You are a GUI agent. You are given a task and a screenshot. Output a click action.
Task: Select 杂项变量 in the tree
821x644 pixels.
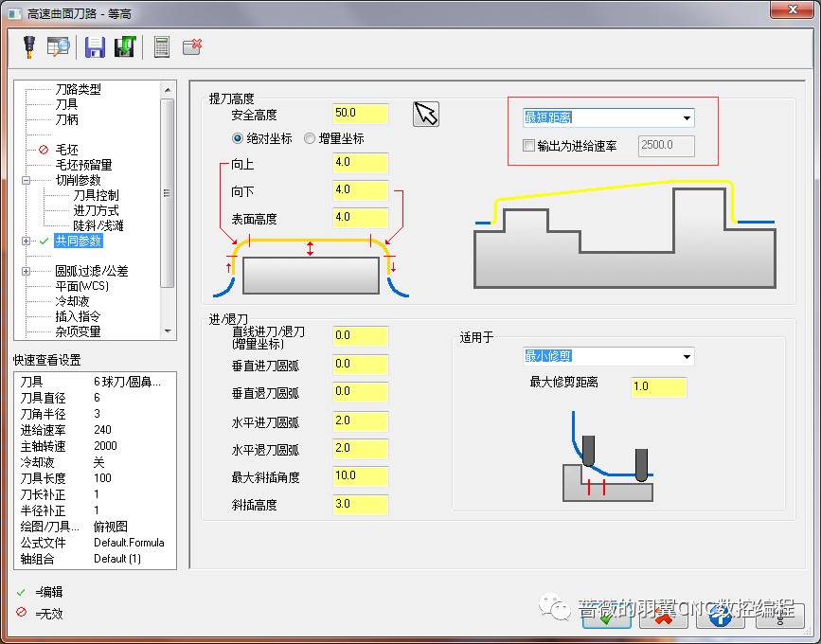[x=78, y=332]
